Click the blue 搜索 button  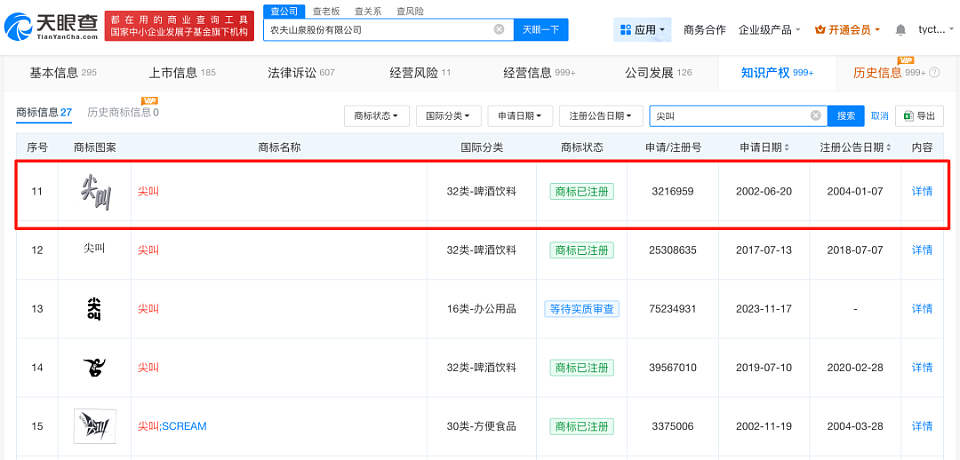(x=846, y=116)
